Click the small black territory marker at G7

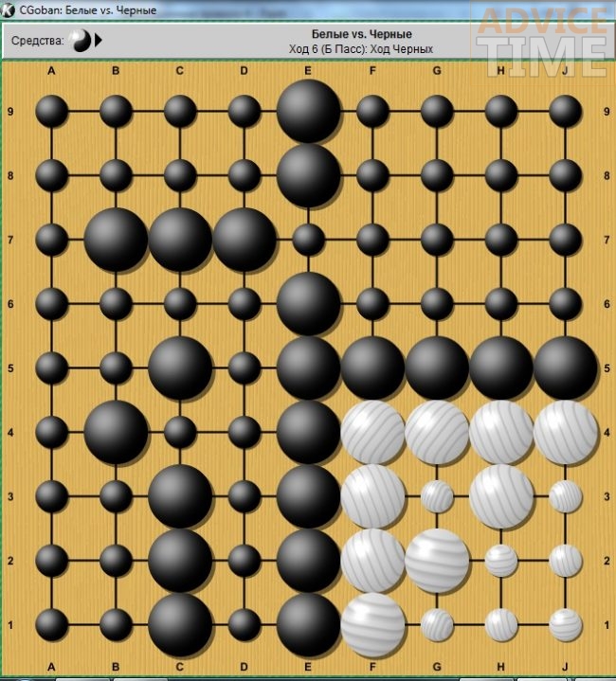pyautogui.click(x=437, y=240)
